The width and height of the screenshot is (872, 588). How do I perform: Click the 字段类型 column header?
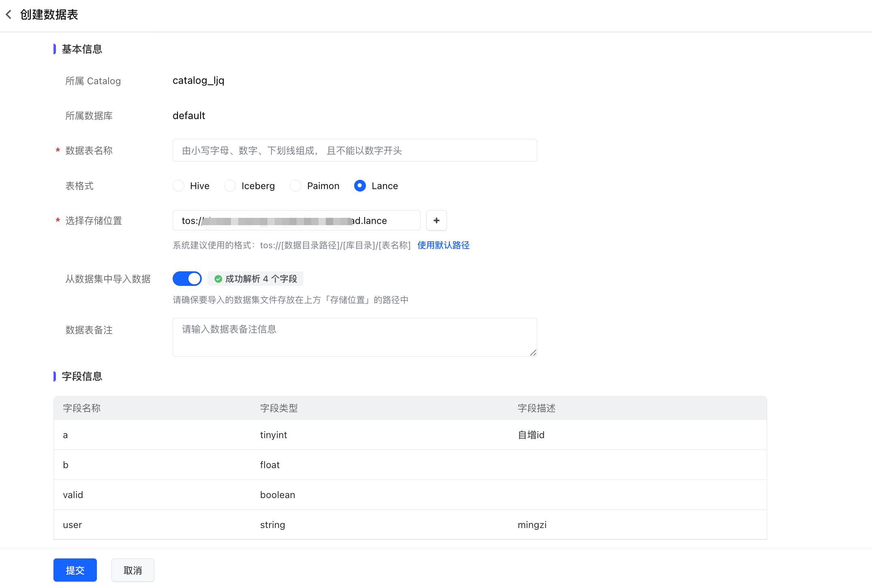click(x=279, y=408)
